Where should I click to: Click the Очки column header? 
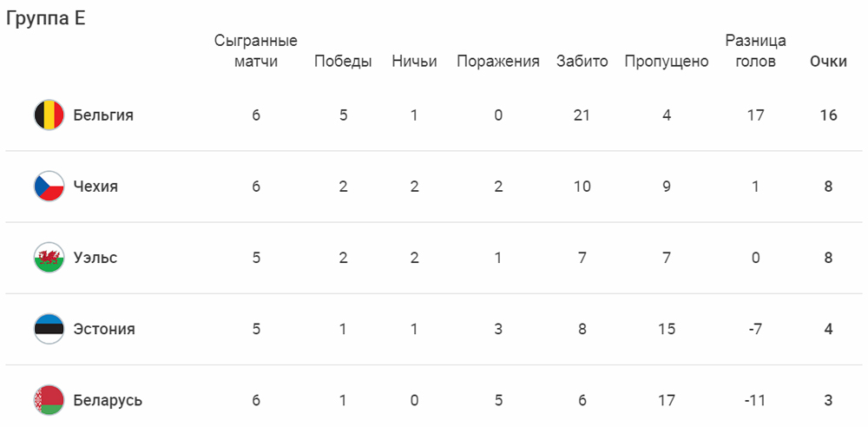pos(829,62)
